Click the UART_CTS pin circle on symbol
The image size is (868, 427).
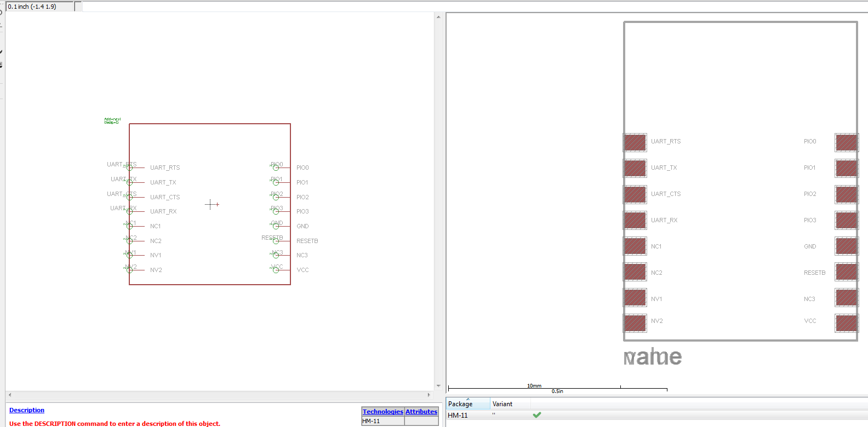(x=130, y=197)
